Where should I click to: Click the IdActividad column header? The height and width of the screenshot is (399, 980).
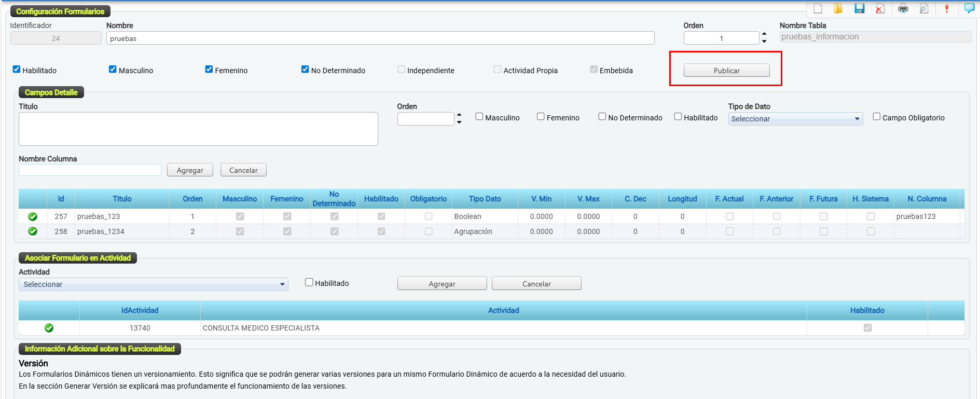click(x=140, y=310)
